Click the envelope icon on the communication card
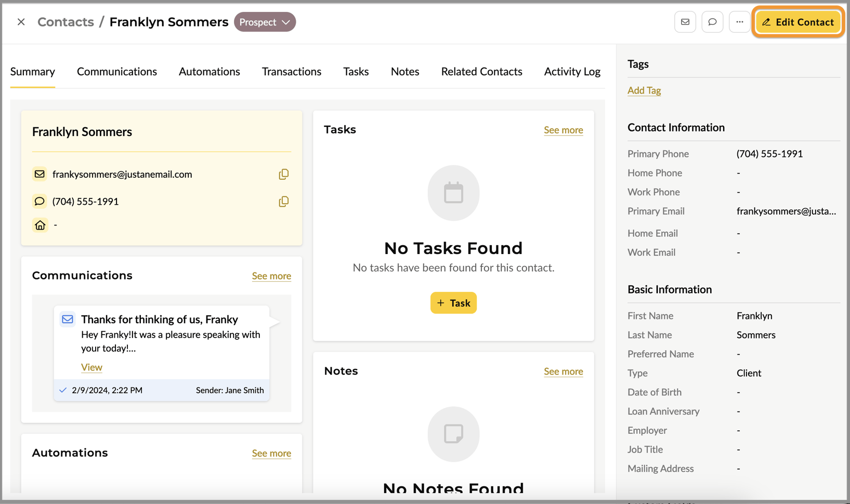The height and width of the screenshot is (504, 850). [68, 319]
